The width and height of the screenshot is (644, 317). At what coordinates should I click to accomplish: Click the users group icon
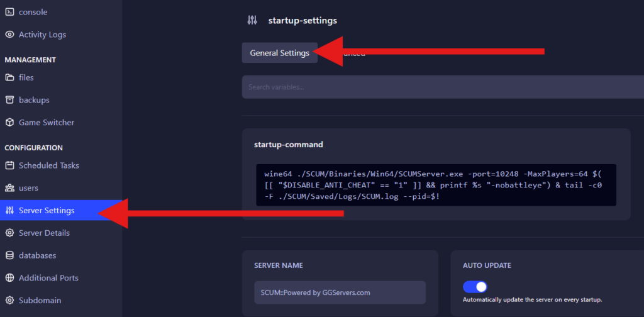click(x=9, y=188)
